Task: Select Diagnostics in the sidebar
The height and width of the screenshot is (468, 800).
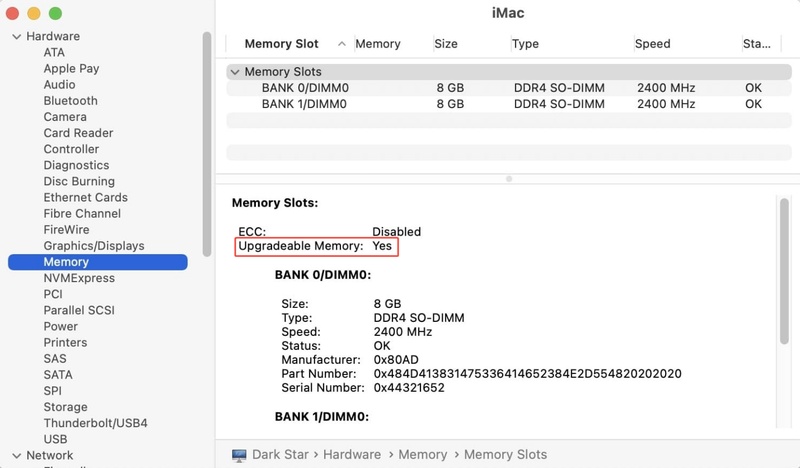Action: tap(76, 165)
